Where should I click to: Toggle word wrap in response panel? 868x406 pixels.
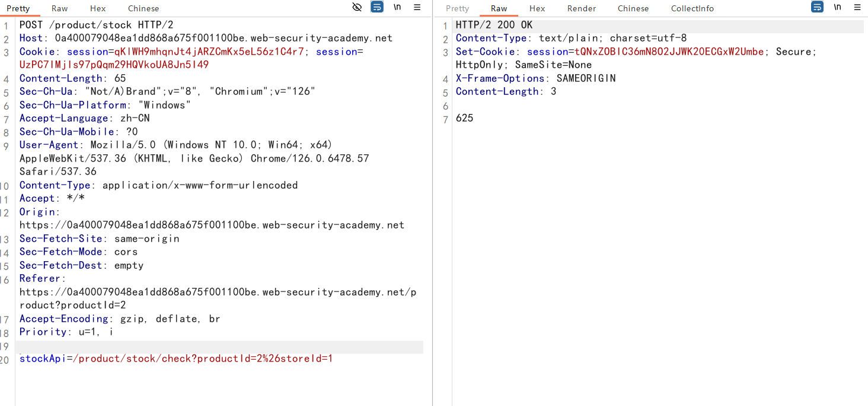[817, 7]
